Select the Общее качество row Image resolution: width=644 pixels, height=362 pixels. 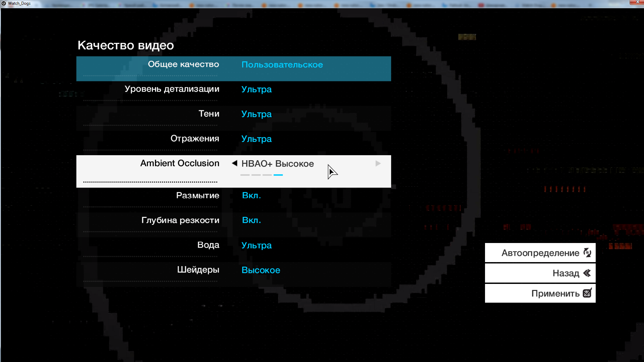[x=233, y=69]
